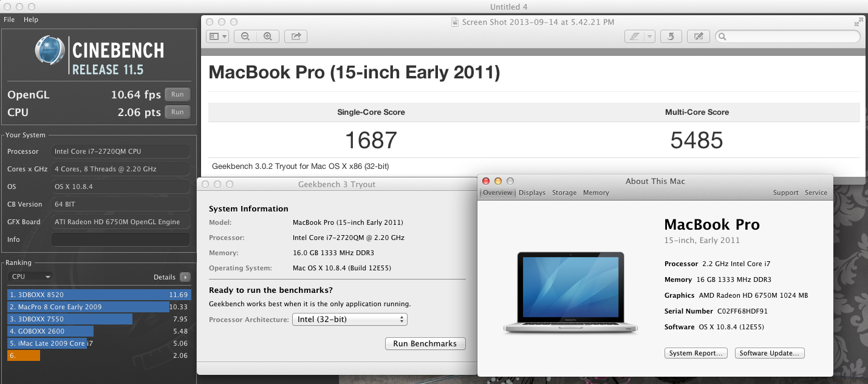Expand ranking Details arrow button
The image size is (868, 384).
(185, 277)
